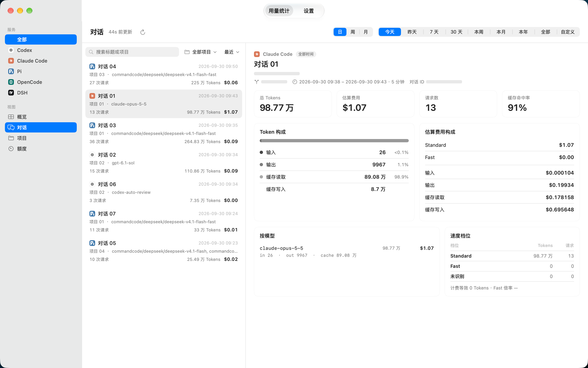Open the 全部项目 project filter dropdown

click(200, 52)
